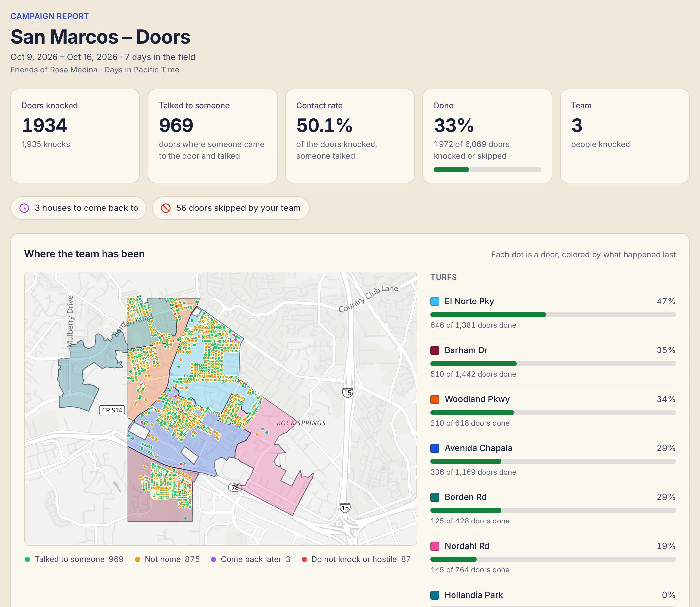Click the 'CAMPAIGN REPORT' header label
This screenshot has height=607, width=700.
coord(50,16)
